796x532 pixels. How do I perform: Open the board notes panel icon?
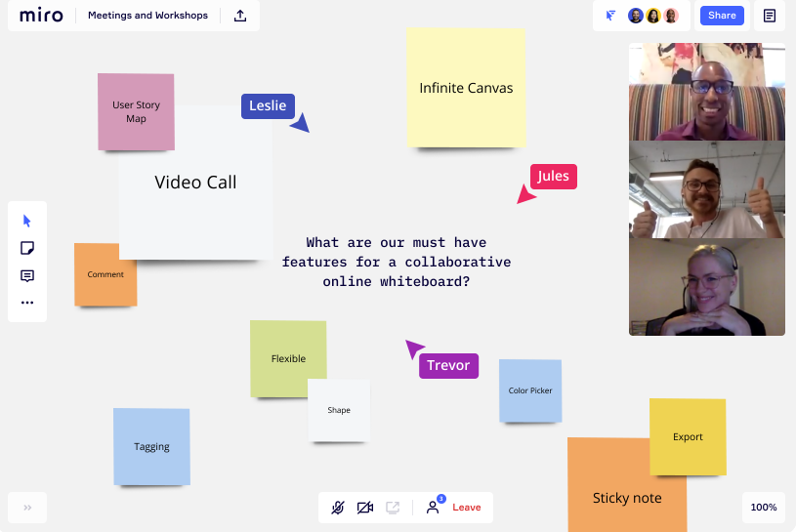[x=770, y=16]
